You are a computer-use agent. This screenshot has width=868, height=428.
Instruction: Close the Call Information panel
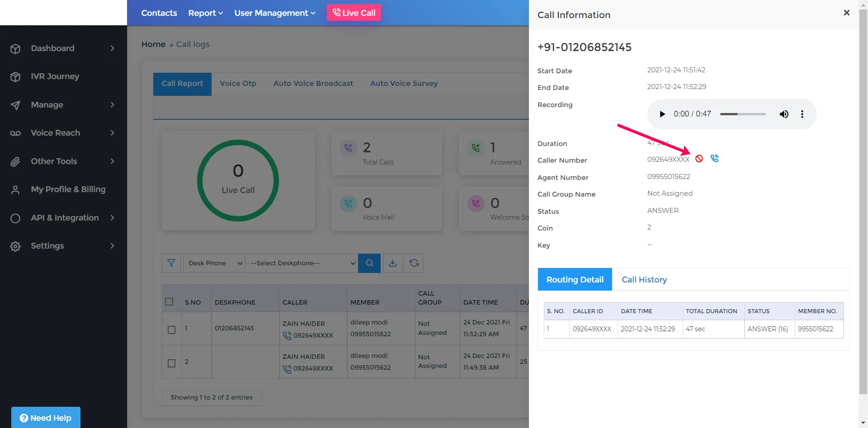point(847,13)
